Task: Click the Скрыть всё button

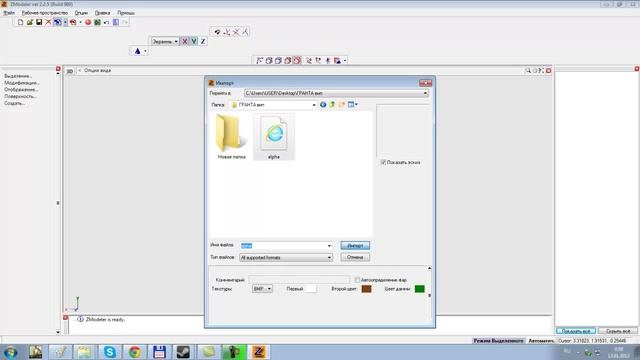Action: pos(618,331)
